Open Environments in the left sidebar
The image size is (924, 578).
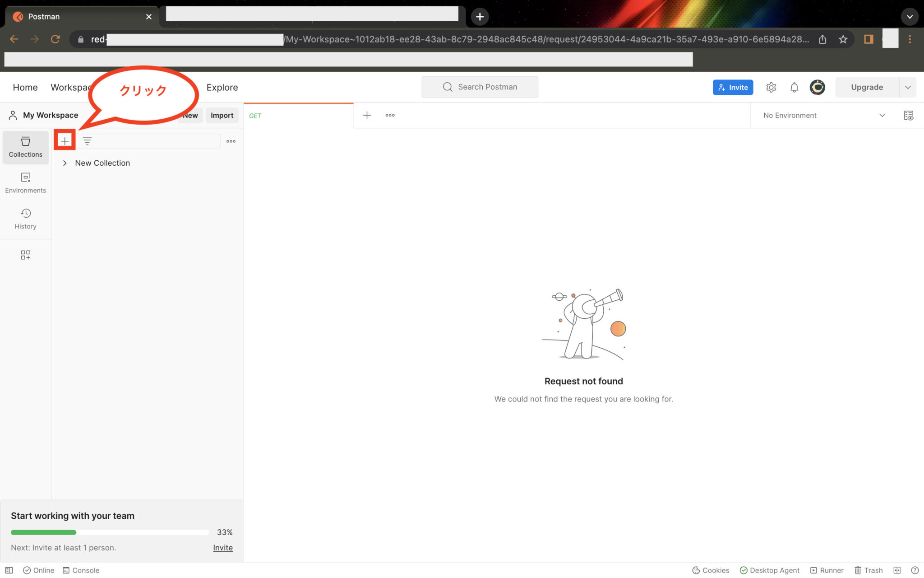(x=25, y=182)
